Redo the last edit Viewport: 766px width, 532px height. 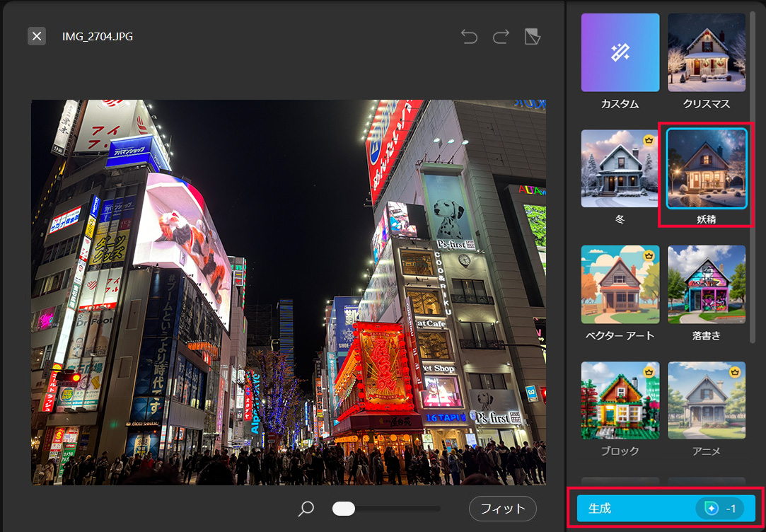pyautogui.click(x=501, y=37)
